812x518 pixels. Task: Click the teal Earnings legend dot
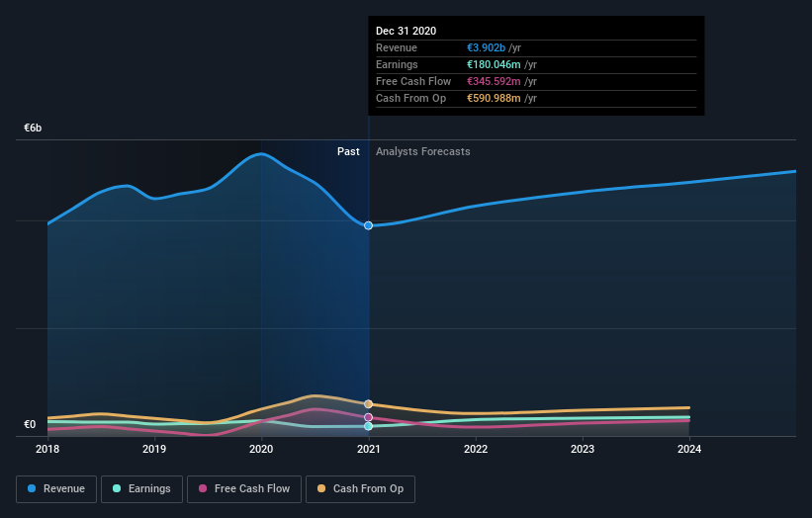[117, 488]
